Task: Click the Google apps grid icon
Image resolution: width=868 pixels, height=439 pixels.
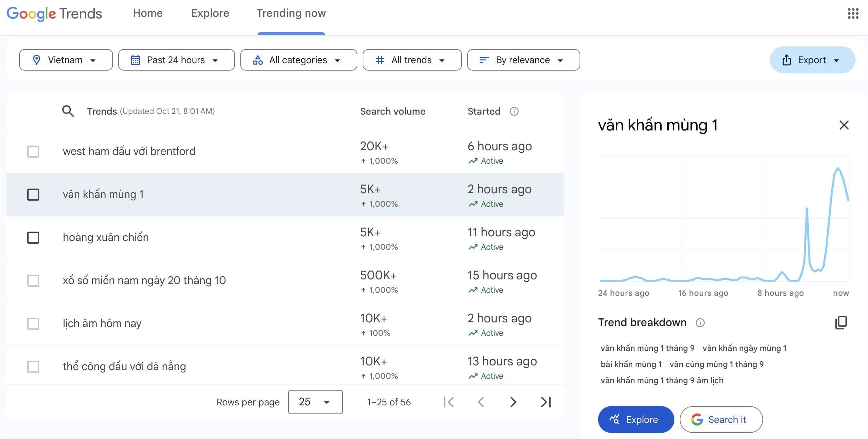Action: (x=853, y=13)
